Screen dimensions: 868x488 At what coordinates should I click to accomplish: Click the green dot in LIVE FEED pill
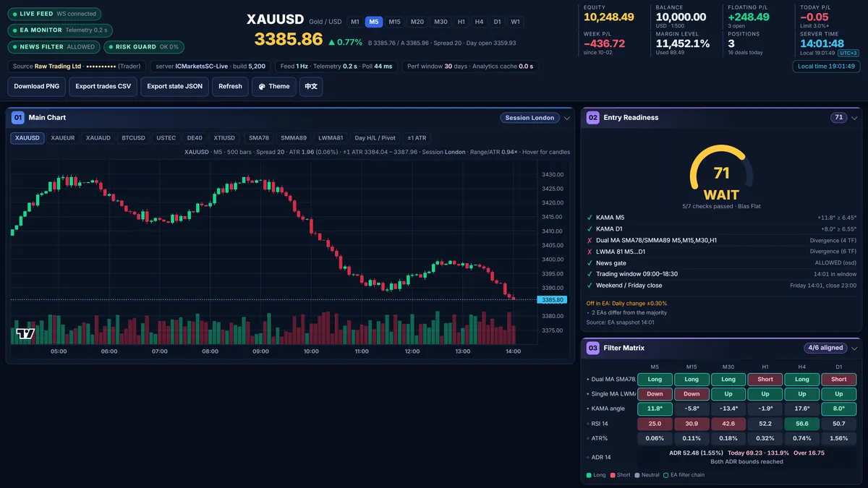click(14, 14)
